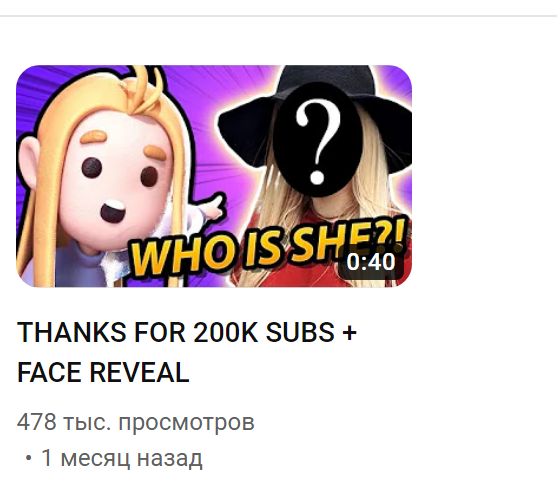Open the THANKS FOR 200K SUBS title
Screen dimensions: 557x486
[x=186, y=333]
